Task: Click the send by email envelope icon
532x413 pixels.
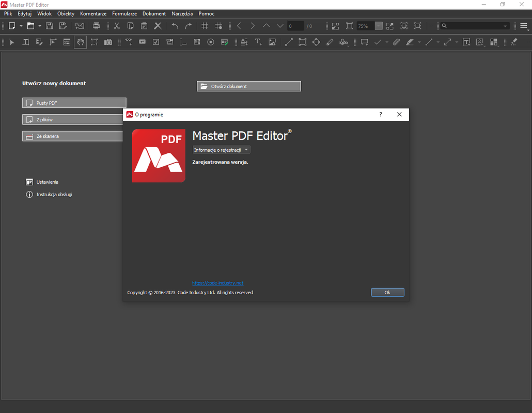Action: pyautogui.click(x=80, y=26)
